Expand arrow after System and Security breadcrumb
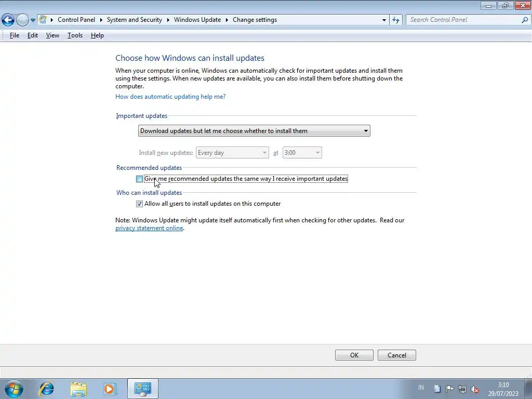 [x=168, y=20]
